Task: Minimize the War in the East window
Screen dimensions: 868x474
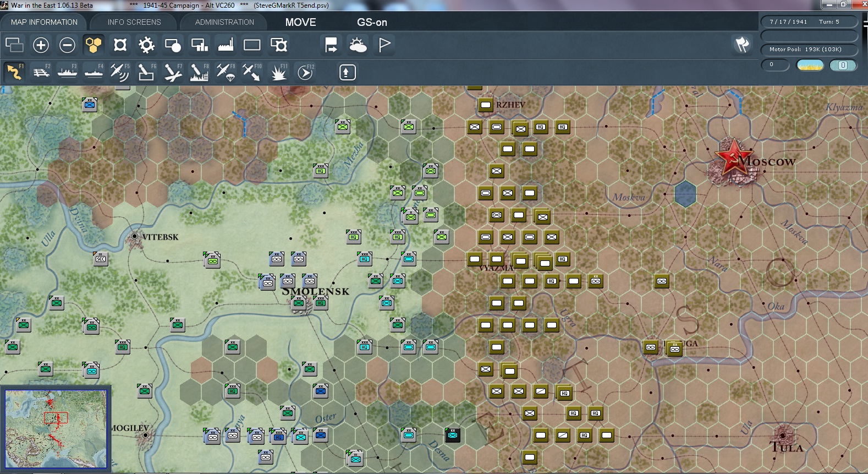Action: 829,5
